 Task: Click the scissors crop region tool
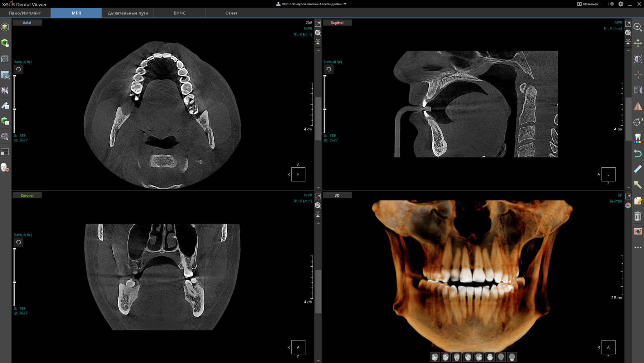[5, 75]
